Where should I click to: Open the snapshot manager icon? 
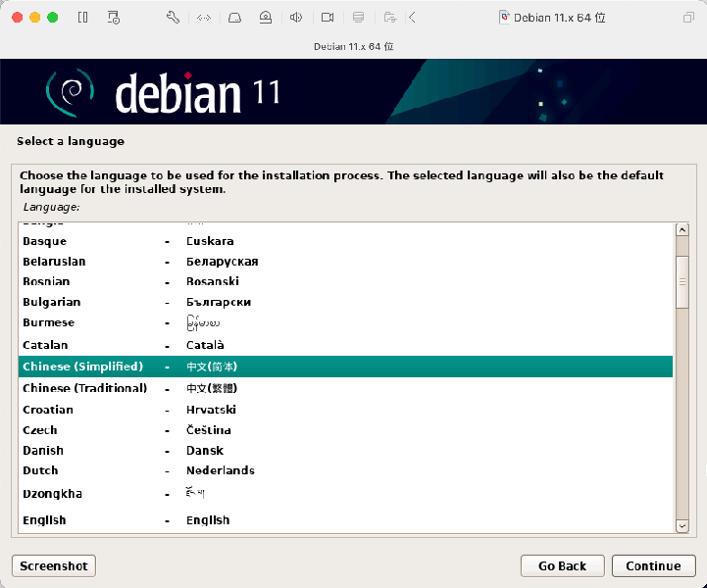tap(113, 18)
